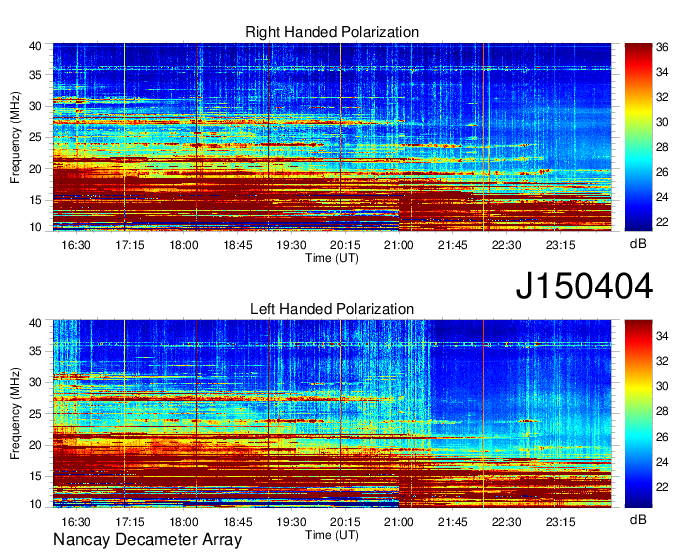Click the "15" frequency tick of Left Handed plot

36,476
